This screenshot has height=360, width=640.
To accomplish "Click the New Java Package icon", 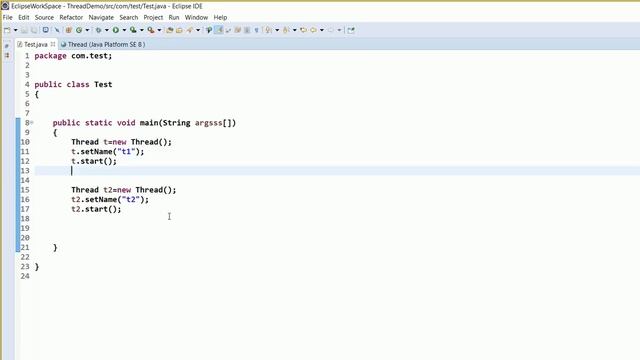I will pyautogui.click(x=69, y=30).
